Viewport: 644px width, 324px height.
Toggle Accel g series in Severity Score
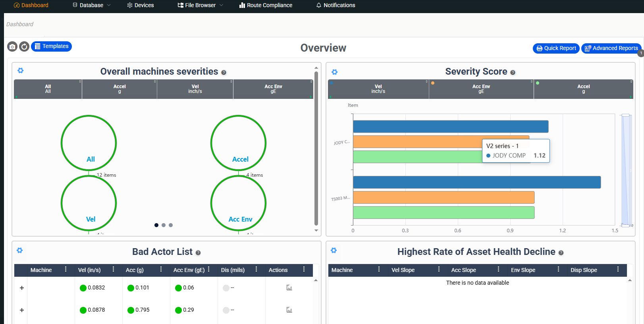click(584, 89)
